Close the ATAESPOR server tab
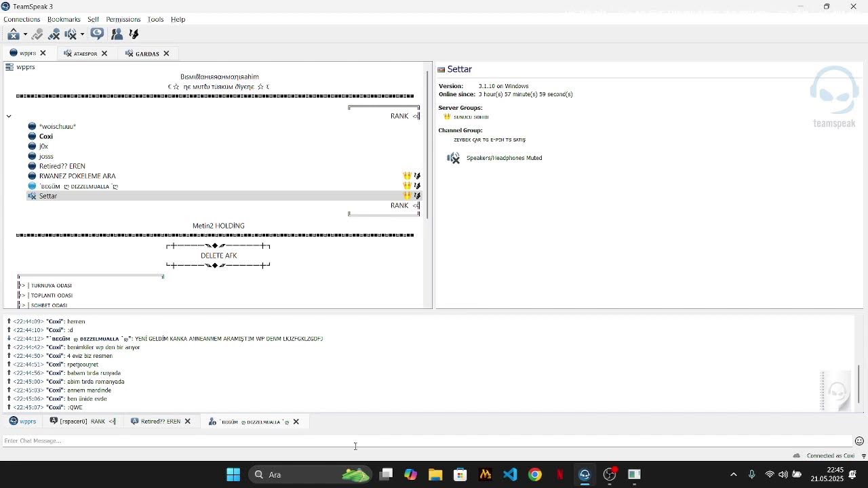The image size is (868, 488). point(104,53)
